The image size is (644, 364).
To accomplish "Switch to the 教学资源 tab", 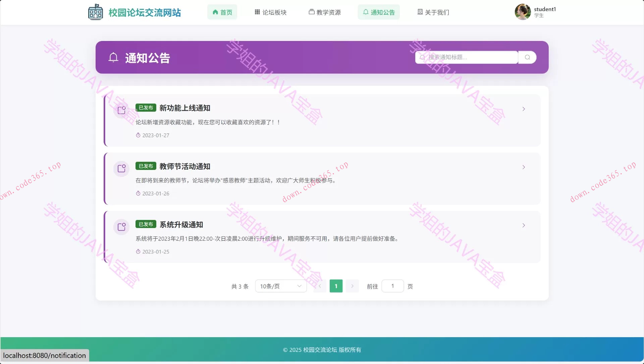I will pos(324,12).
